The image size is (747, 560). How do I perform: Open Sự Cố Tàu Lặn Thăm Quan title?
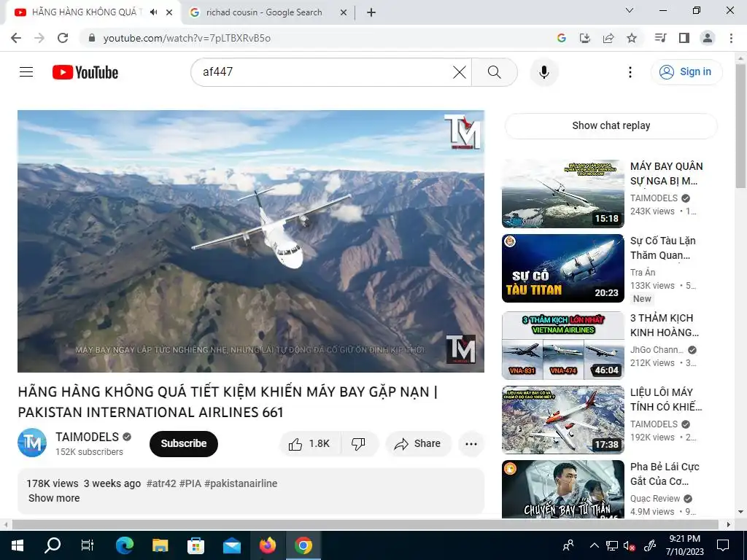point(663,248)
